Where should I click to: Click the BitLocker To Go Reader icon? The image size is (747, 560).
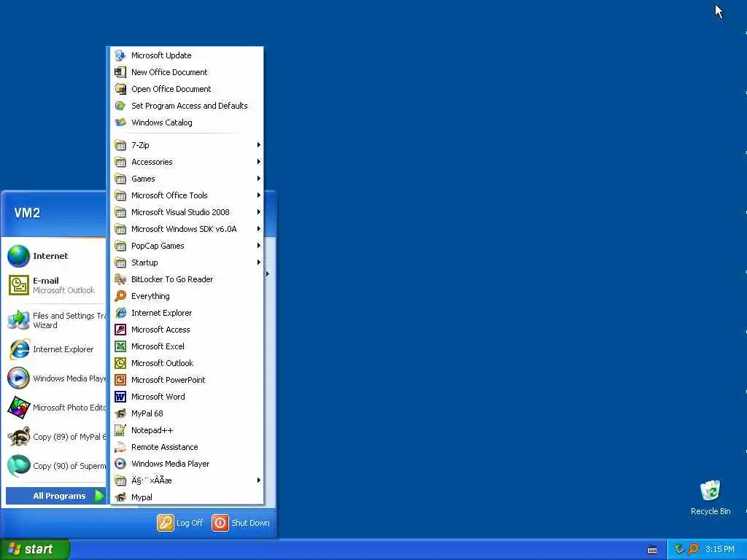(120, 279)
